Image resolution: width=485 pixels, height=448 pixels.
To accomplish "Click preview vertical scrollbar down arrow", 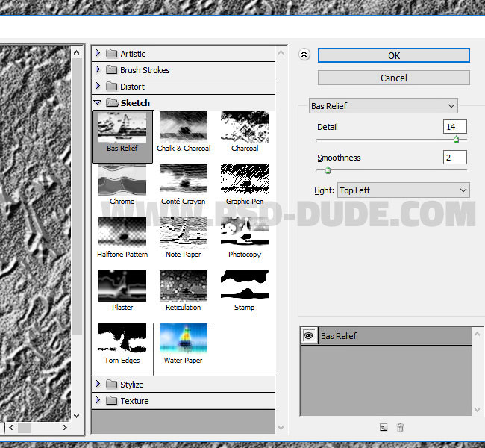I will point(76,415).
